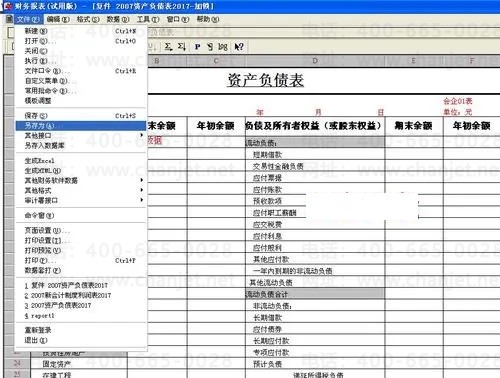Choose 生成HTML(H) menu entry

pos(81,170)
